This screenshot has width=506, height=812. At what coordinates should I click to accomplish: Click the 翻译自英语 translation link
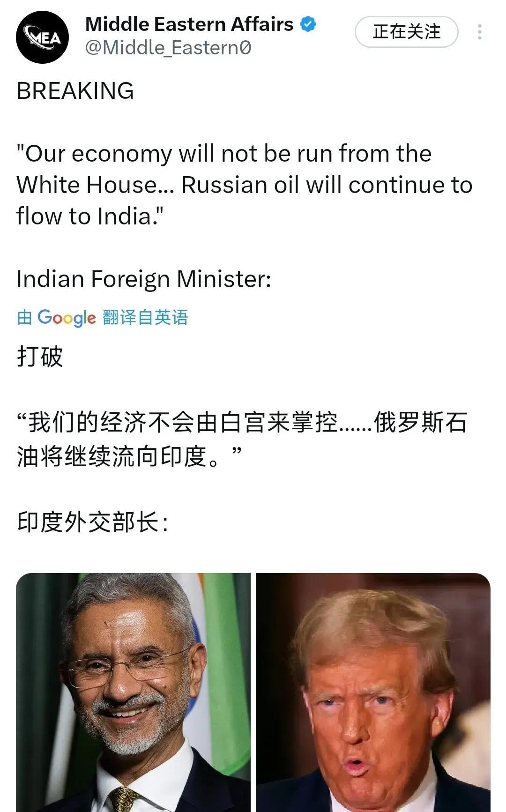click(145, 318)
